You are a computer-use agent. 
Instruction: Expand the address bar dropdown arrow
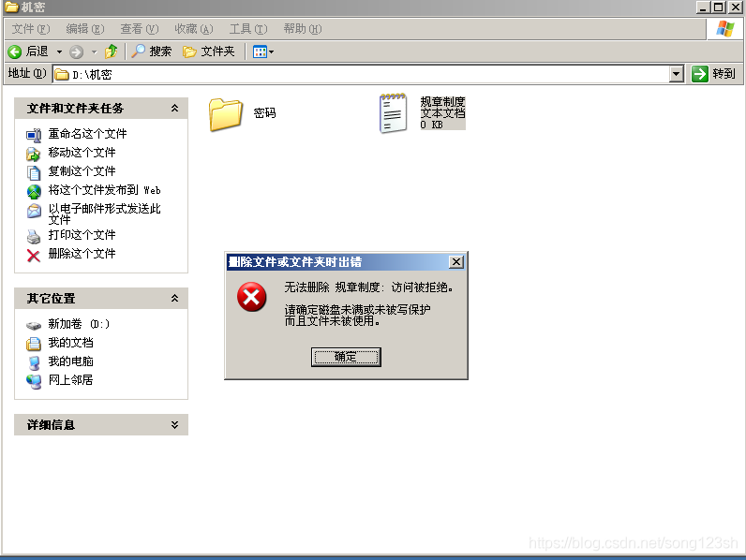(676, 74)
